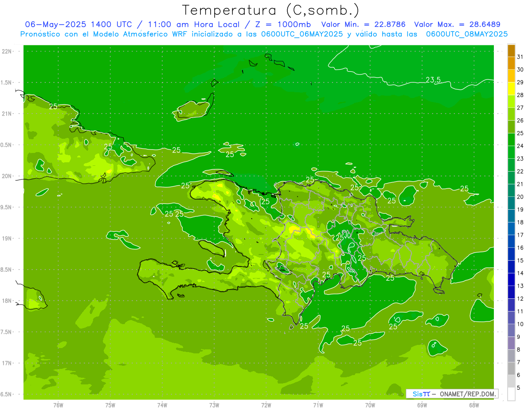Click the legend label '27'
The width and height of the screenshot is (532, 411).
tap(520, 108)
